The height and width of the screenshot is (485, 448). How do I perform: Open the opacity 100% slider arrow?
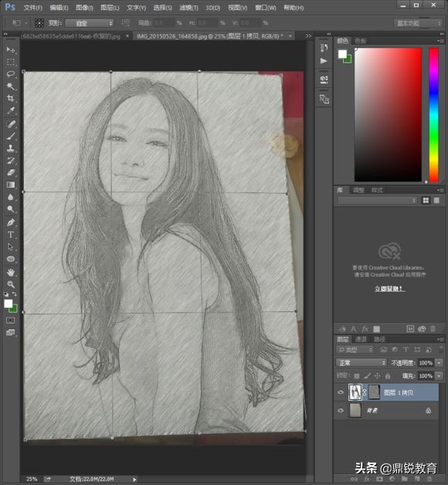click(439, 363)
